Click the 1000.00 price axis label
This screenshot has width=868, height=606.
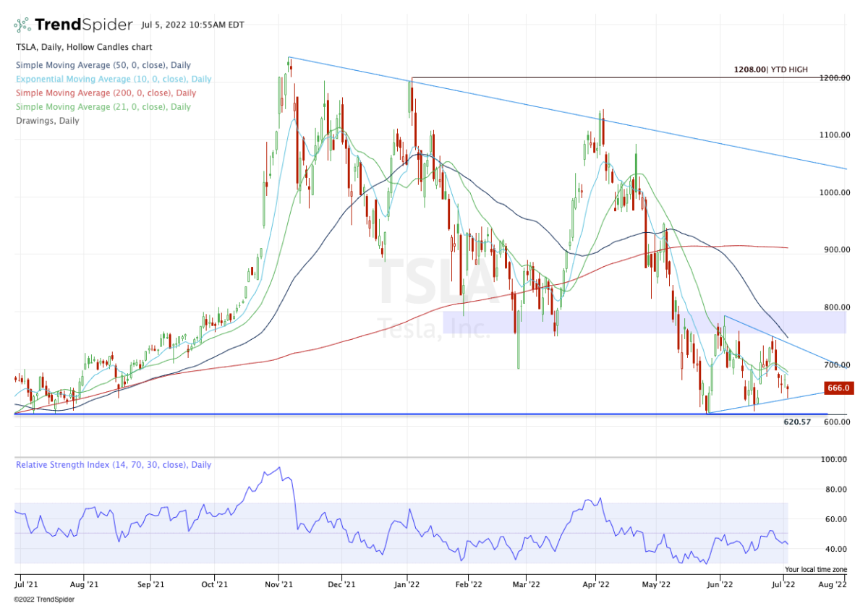tap(835, 192)
